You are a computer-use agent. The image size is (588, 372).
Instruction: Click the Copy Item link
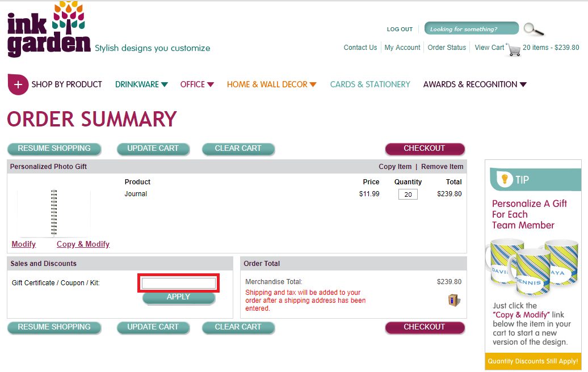(x=395, y=167)
